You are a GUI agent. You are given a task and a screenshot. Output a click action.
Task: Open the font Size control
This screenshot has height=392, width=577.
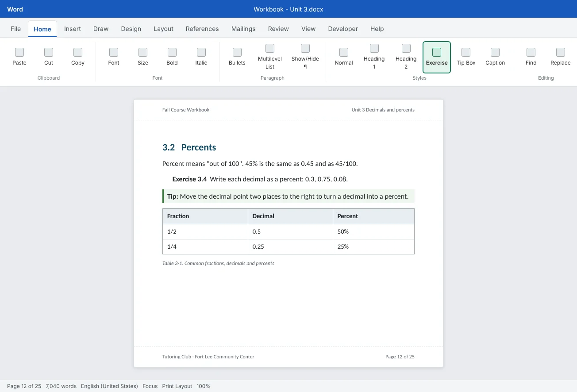coord(143,57)
